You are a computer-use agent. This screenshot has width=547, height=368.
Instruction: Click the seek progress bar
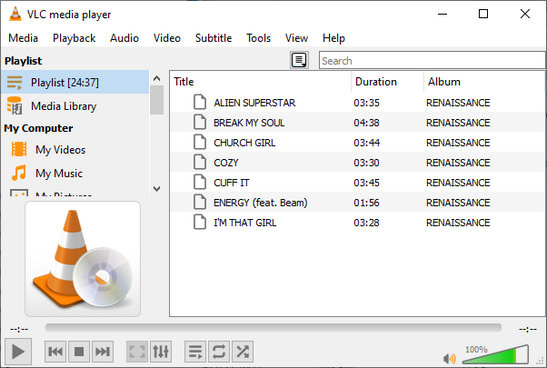273,327
